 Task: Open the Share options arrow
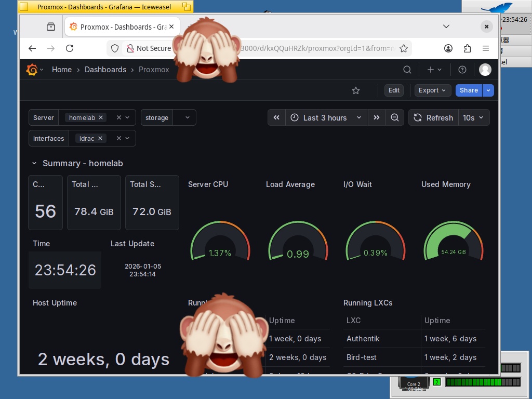pyautogui.click(x=488, y=90)
